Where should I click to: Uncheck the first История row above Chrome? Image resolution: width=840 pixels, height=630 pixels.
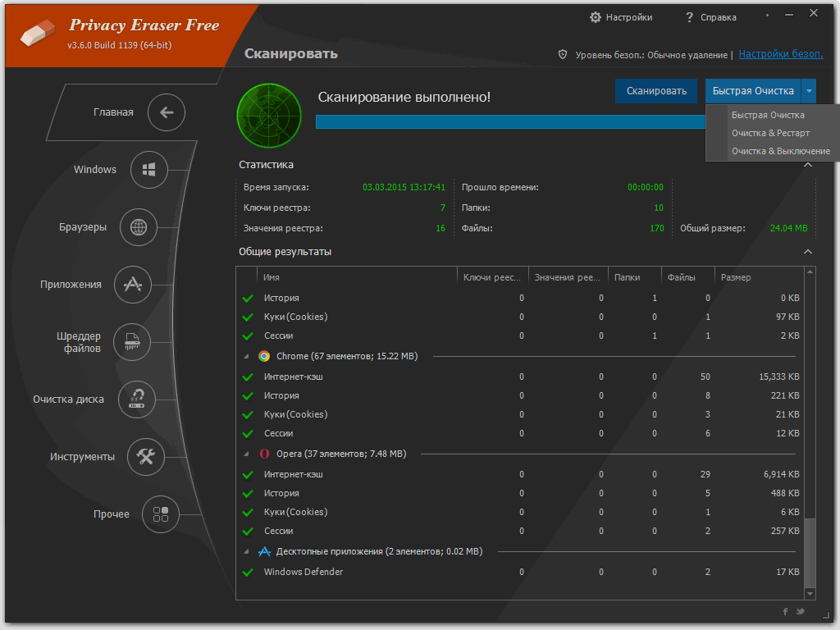pyautogui.click(x=248, y=299)
